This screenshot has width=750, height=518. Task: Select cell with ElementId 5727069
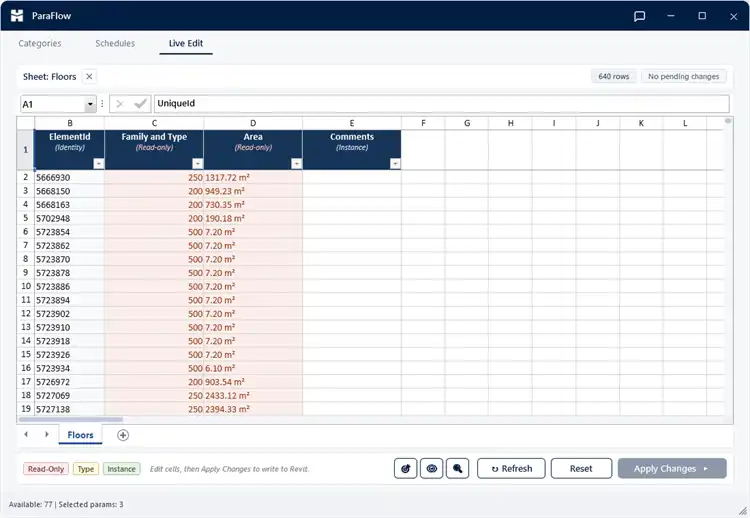coord(70,396)
